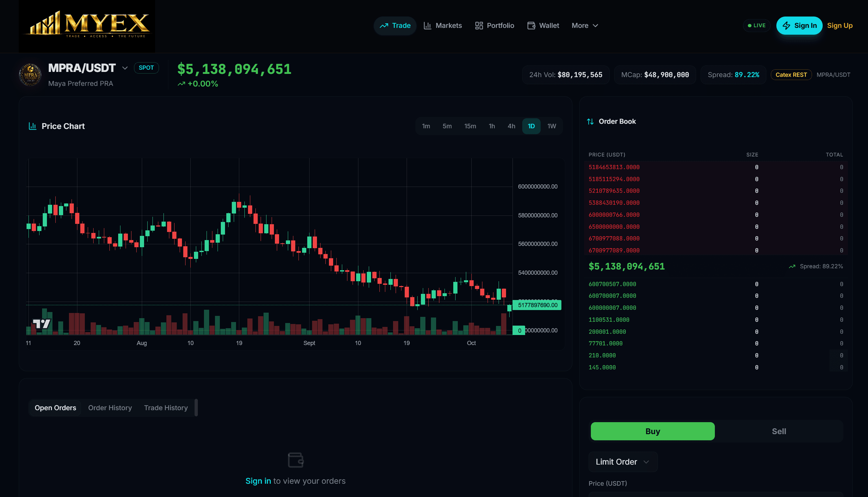Click the order book mid price $5,138,094,651

[626, 266]
